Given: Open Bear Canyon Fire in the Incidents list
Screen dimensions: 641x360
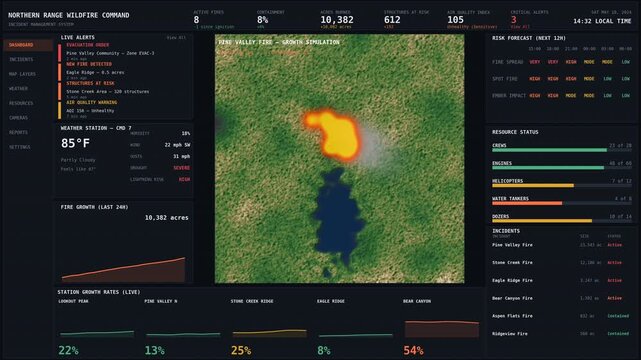Looking at the screenshot, I should point(512,298).
